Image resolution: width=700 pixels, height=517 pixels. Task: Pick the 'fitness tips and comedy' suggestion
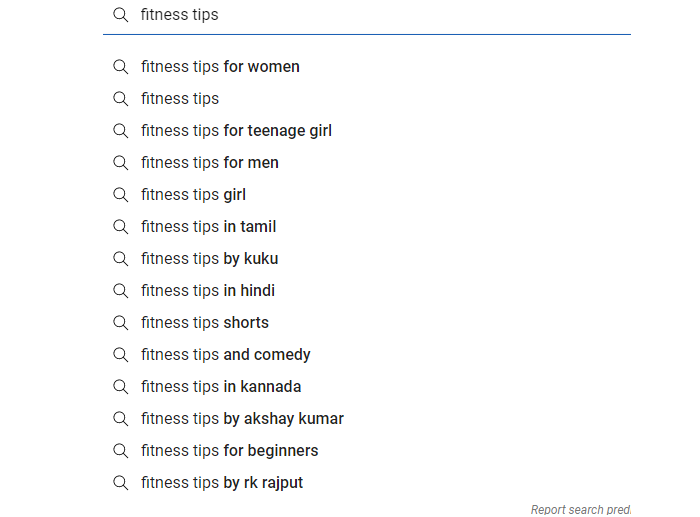pos(226,355)
